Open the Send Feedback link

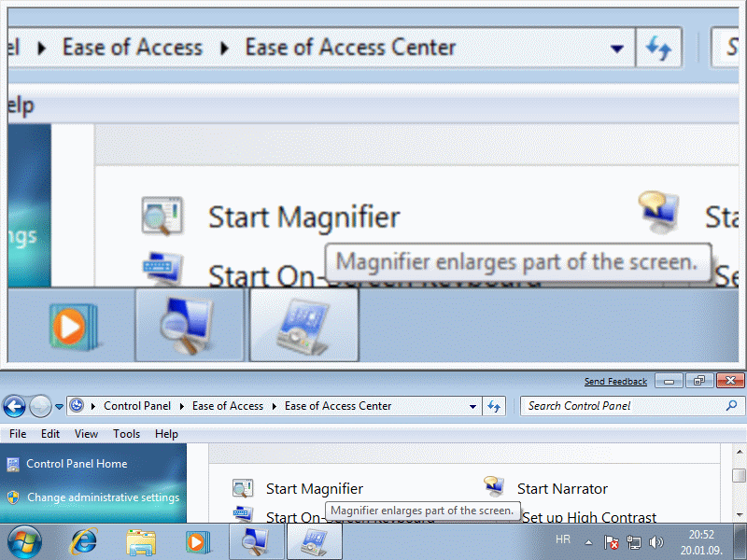[615, 382]
